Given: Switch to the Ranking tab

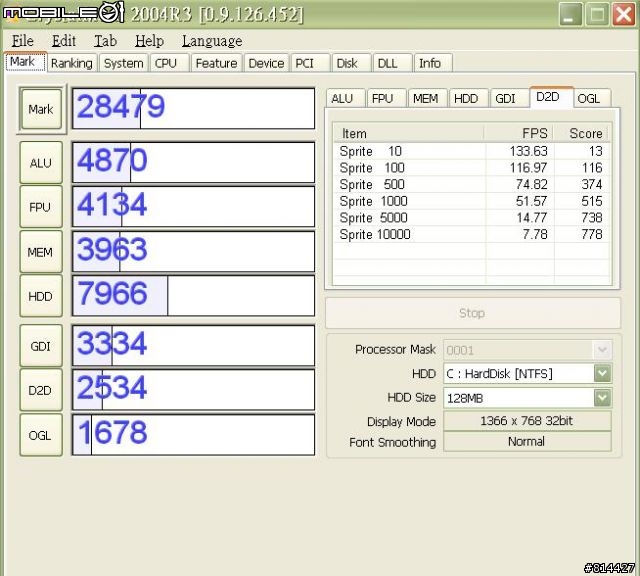Looking at the screenshot, I should pyautogui.click(x=71, y=63).
